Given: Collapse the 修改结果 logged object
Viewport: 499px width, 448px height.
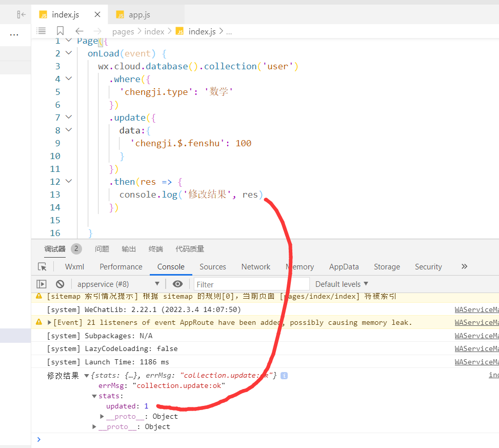Looking at the screenshot, I should [x=86, y=376].
